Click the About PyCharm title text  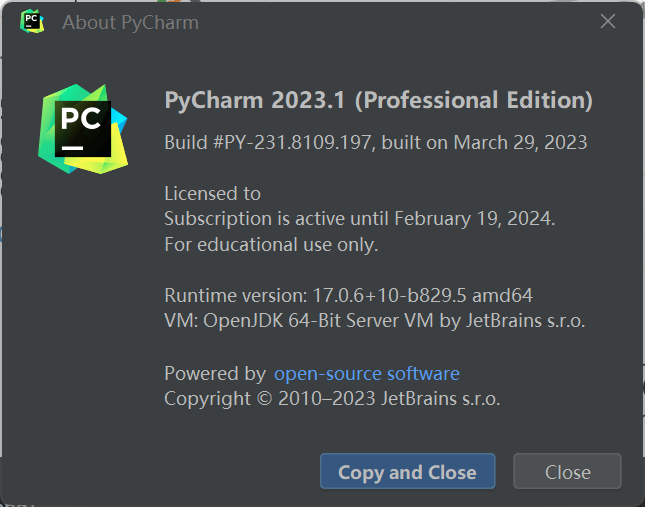click(130, 22)
